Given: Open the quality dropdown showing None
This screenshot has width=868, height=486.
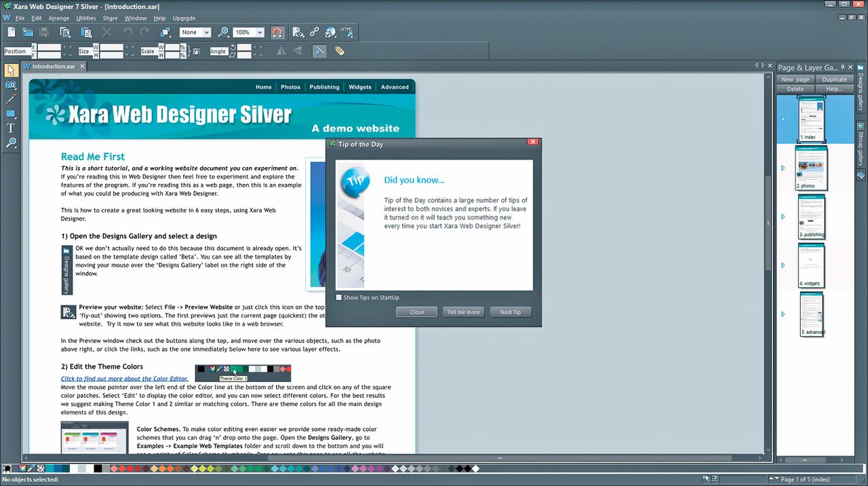Looking at the screenshot, I should (206, 33).
